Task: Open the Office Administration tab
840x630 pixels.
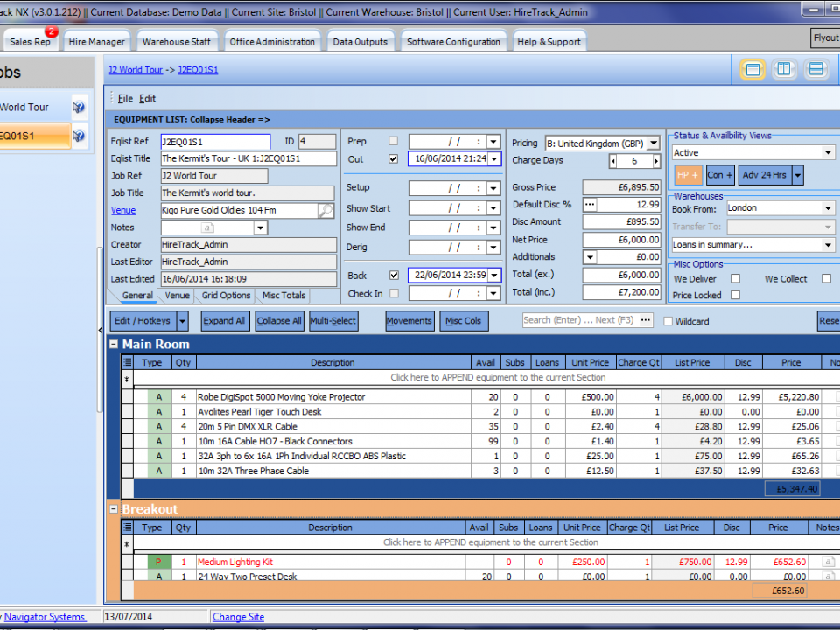Action: pyautogui.click(x=272, y=42)
